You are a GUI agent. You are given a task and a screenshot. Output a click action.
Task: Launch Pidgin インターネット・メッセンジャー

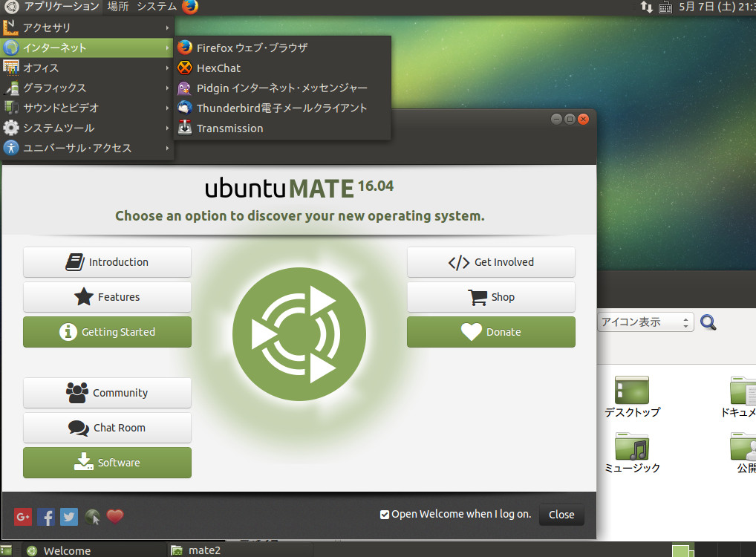(x=283, y=88)
